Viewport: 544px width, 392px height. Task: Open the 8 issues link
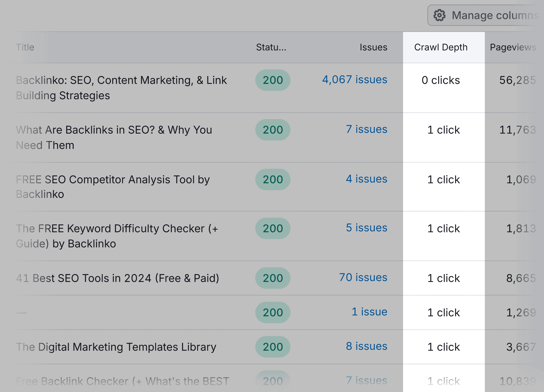pyautogui.click(x=367, y=346)
